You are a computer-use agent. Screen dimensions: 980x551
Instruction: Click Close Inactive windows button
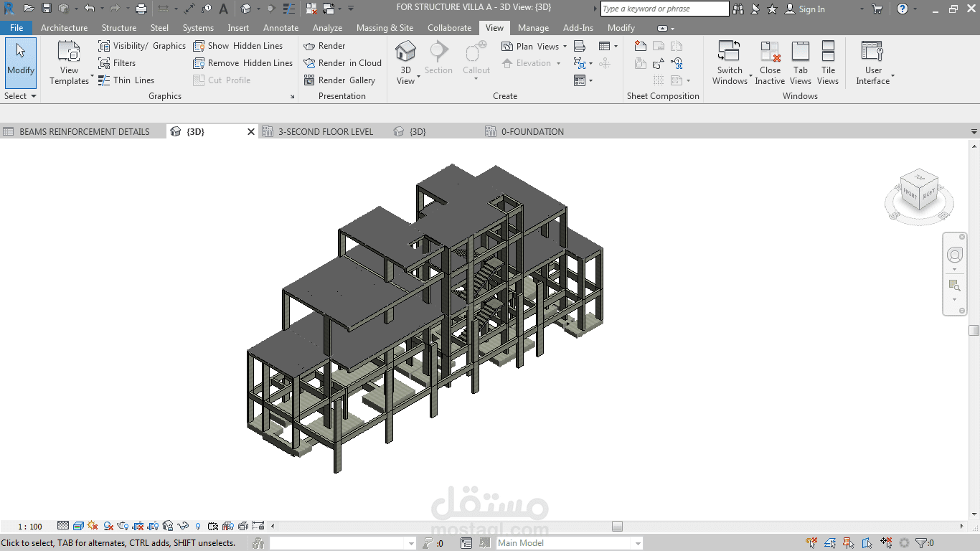(x=770, y=63)
